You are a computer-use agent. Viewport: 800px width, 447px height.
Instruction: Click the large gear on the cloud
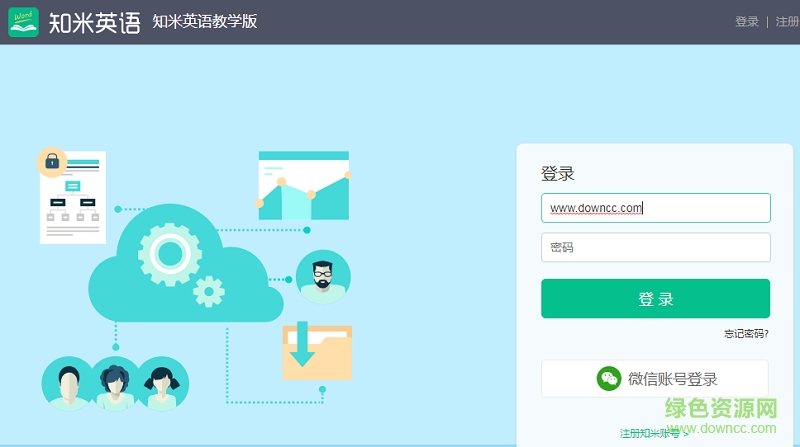169,254
